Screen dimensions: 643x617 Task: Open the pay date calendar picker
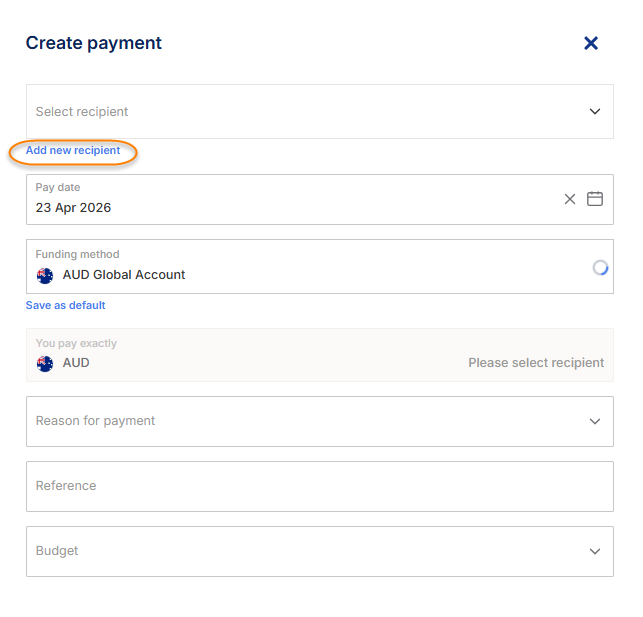[595, 199]
